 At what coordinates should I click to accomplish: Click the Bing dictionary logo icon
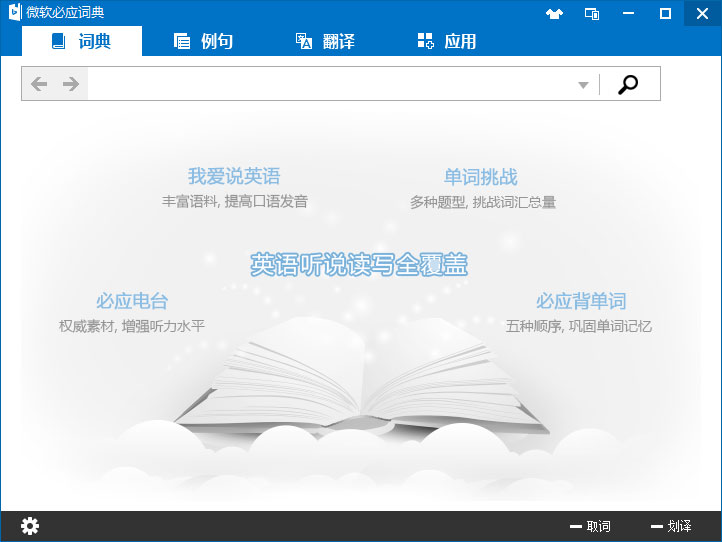point(15,12)
